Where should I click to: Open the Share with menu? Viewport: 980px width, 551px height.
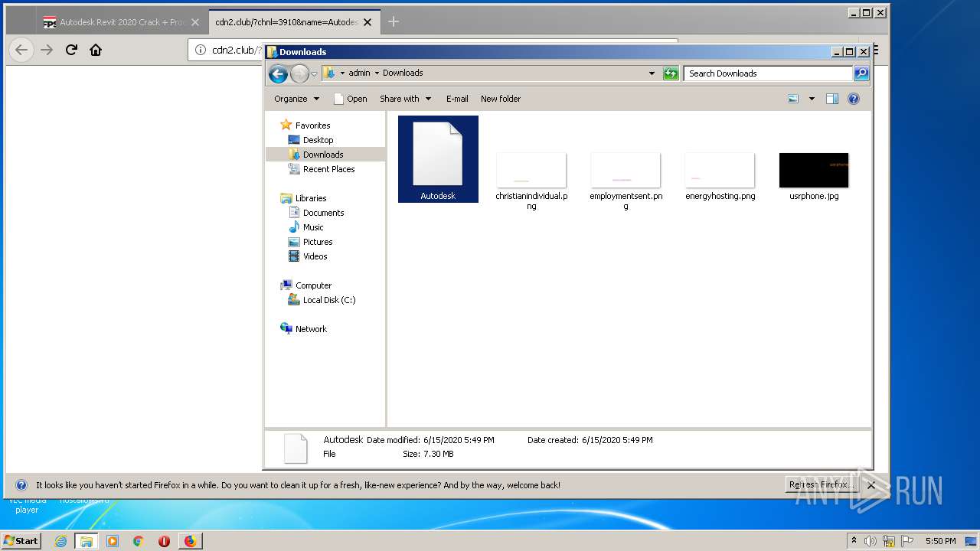406,99
